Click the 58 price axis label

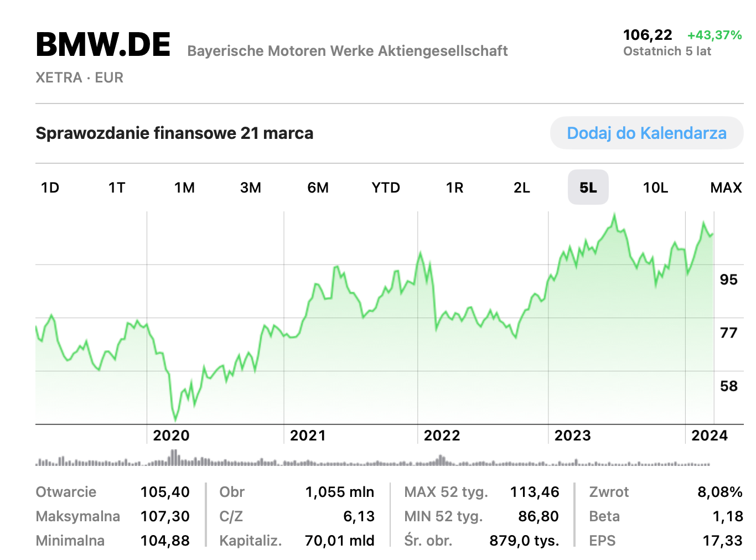(x=729, y=386)
